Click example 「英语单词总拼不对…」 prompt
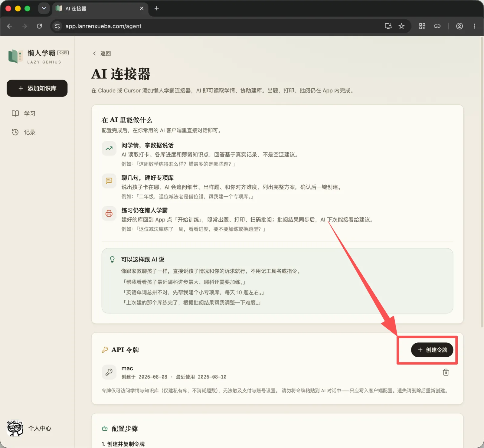484x448 pixels. 194,293
